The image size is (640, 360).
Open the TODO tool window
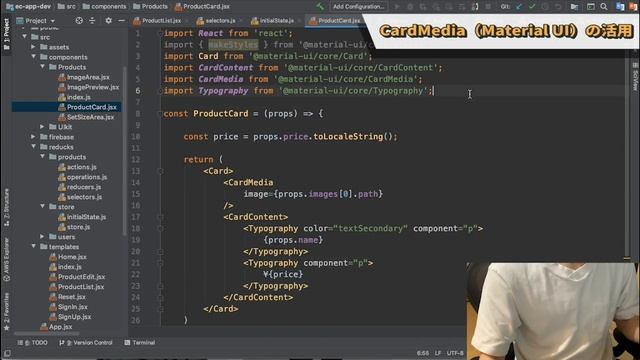coord(33,343)
